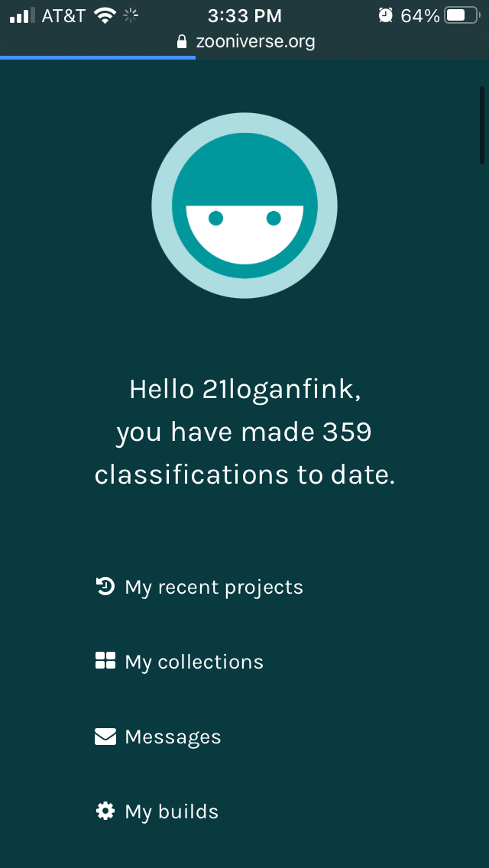
Task: Click the page scrollbar on the right edge
Action: 482,125
